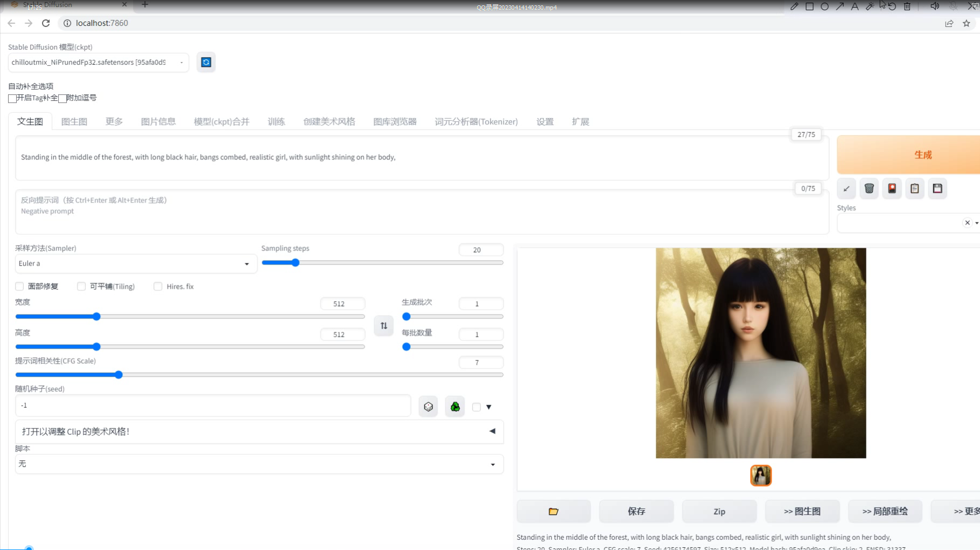Select the generated girl image thumbnail
The image size is (980, 550).
pos(760,475)
